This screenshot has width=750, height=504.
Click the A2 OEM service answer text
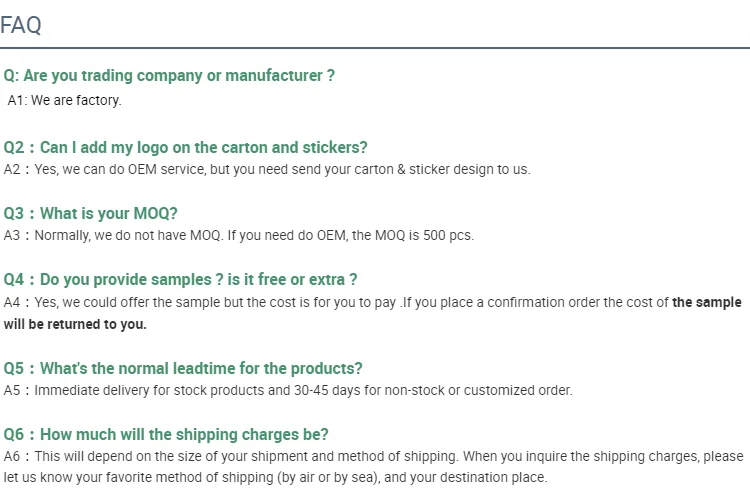[267, 169]
